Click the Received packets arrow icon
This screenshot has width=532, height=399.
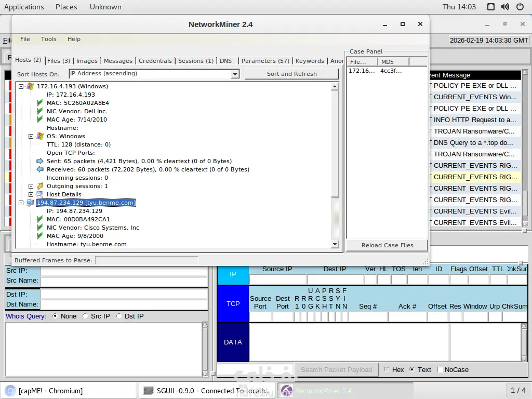[40, 169]
